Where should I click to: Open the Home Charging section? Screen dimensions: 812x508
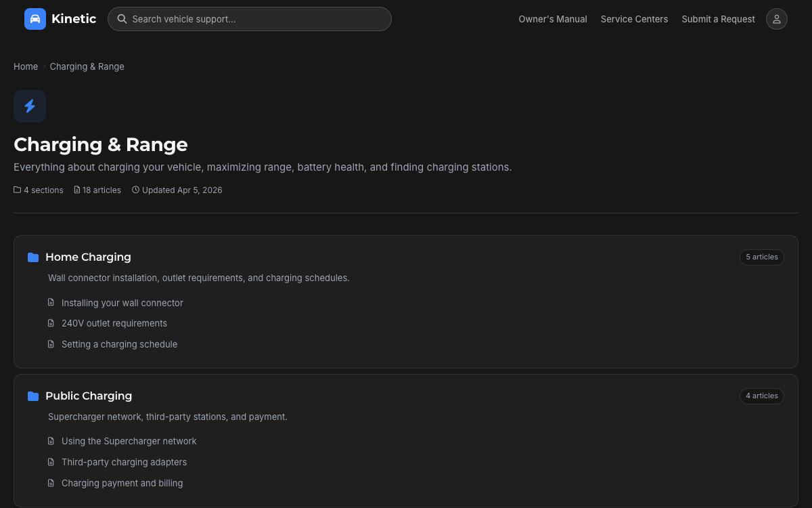tap(88, 257)
